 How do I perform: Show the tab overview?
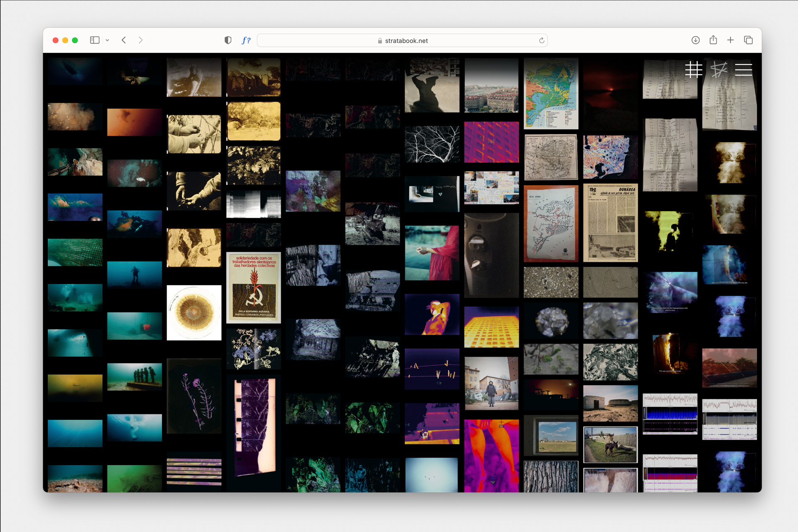[x=748, y=40]
